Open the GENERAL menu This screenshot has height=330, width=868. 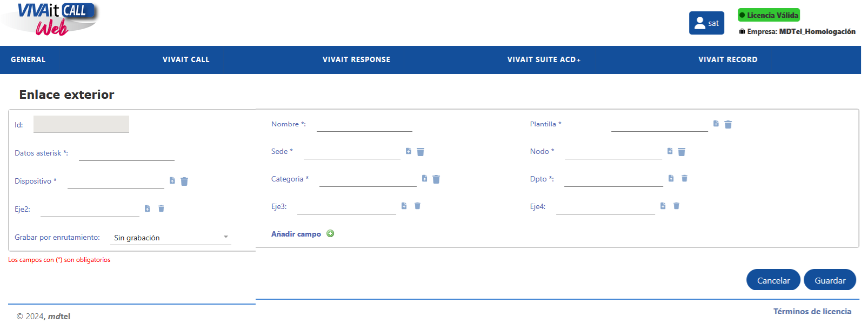click(x=28, y=60)
